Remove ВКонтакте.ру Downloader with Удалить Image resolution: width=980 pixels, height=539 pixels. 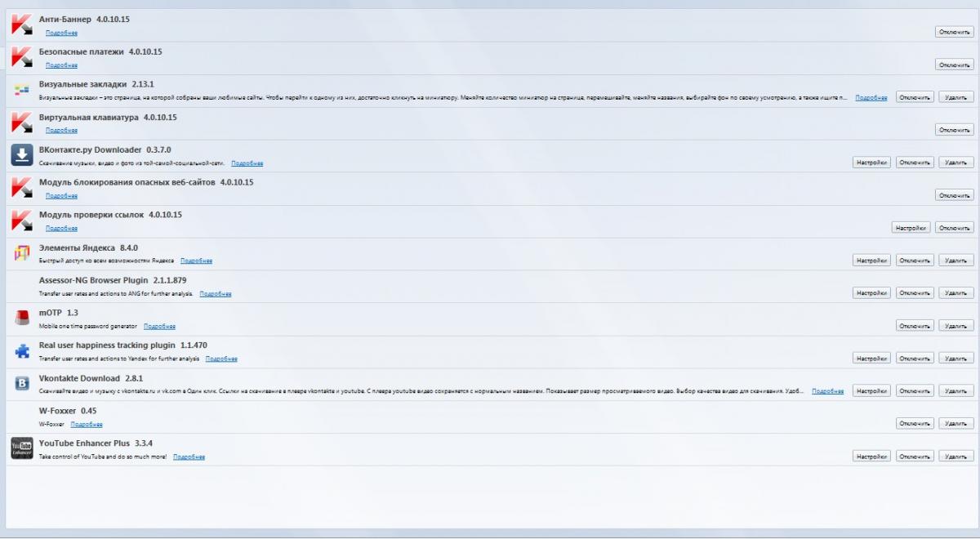tap(955, 163)
